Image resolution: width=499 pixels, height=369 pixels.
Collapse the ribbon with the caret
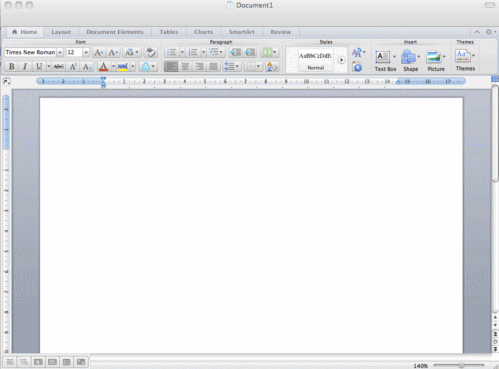point(477,32)
